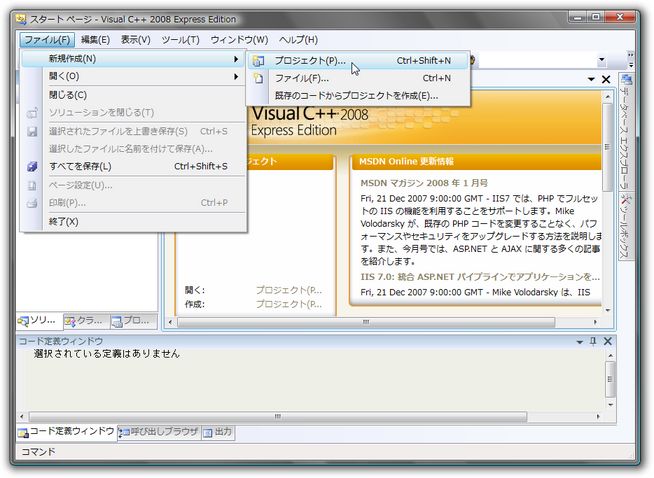Open the toolbar combo box dropdown arrow
Viewport: 654px width, 478px height.
601,60
